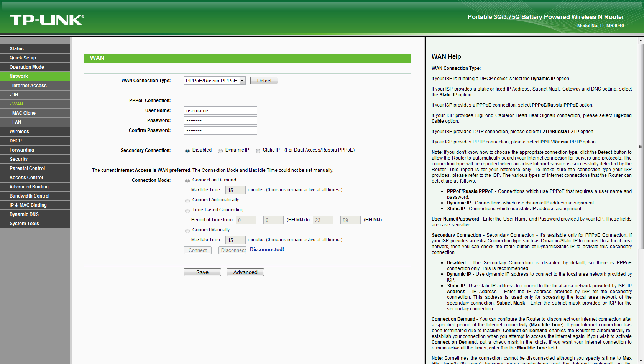Screen dimensions: 644x364
Task: Open the IP & MAC Binding menu
Action: click(x=35, y=205)
